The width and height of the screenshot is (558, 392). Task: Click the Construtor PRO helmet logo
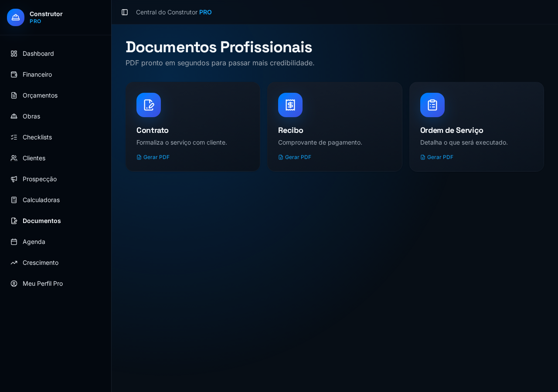[x=16, y=17]
